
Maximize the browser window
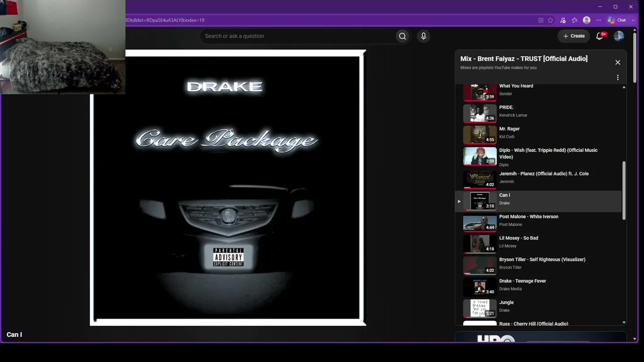(615, 7)
